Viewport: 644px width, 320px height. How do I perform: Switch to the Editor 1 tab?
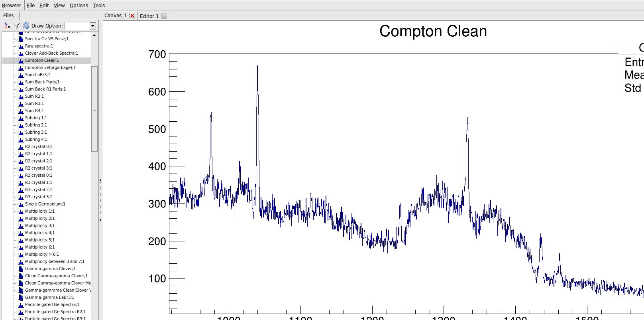149,16
